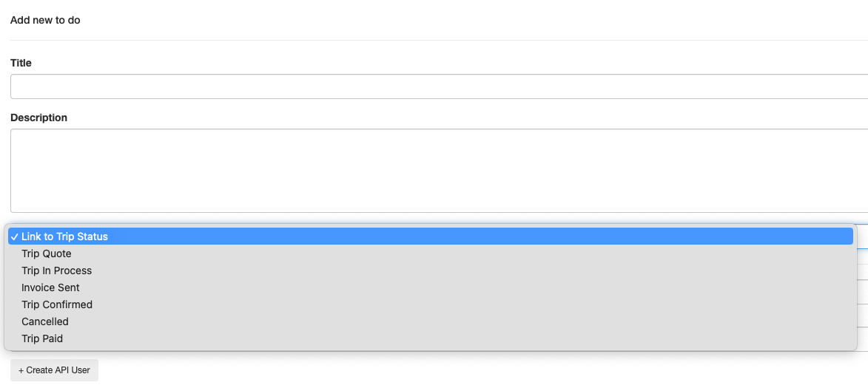Place cursor in the empty Title box
The image size is (868, 388).
pyautogui.click(x=437, y=86)
